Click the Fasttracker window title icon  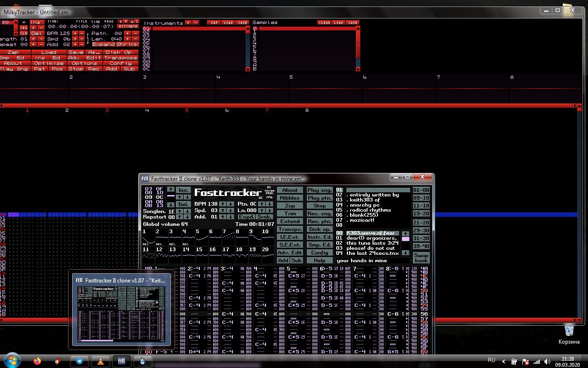145,178
